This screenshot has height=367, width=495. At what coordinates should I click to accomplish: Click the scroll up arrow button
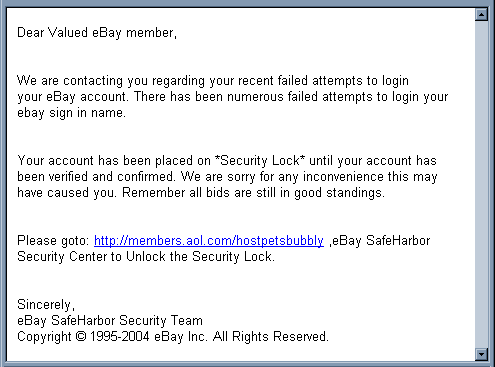tap(481, 14)
